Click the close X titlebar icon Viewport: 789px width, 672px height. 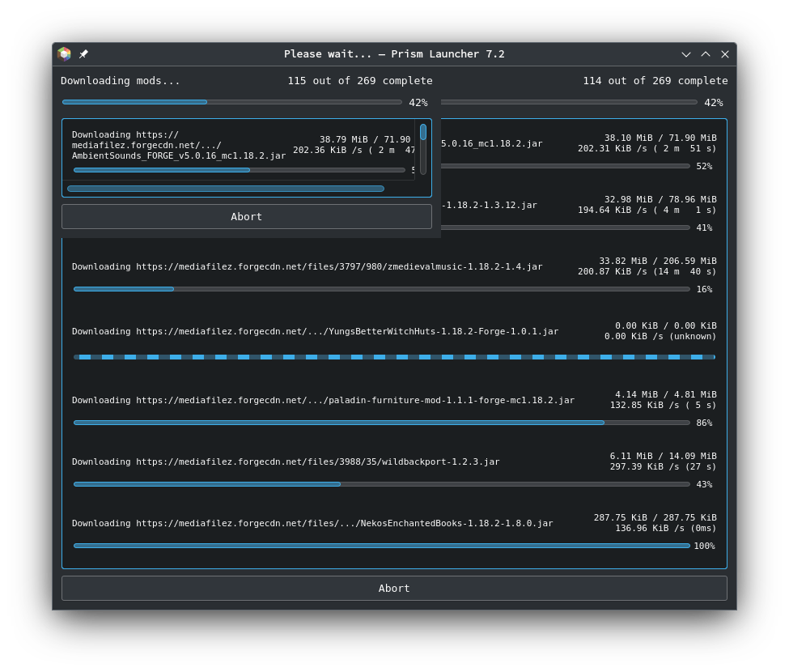[x=724, y=54]
